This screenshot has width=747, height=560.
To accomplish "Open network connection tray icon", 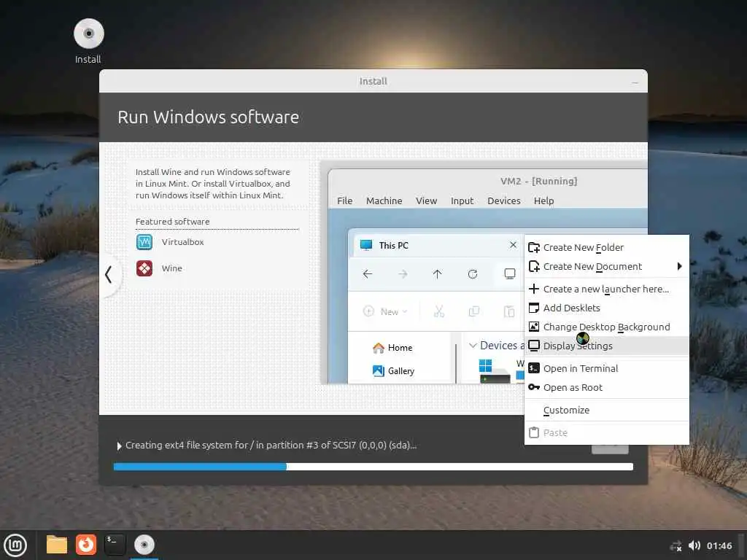I will (676, 545).
